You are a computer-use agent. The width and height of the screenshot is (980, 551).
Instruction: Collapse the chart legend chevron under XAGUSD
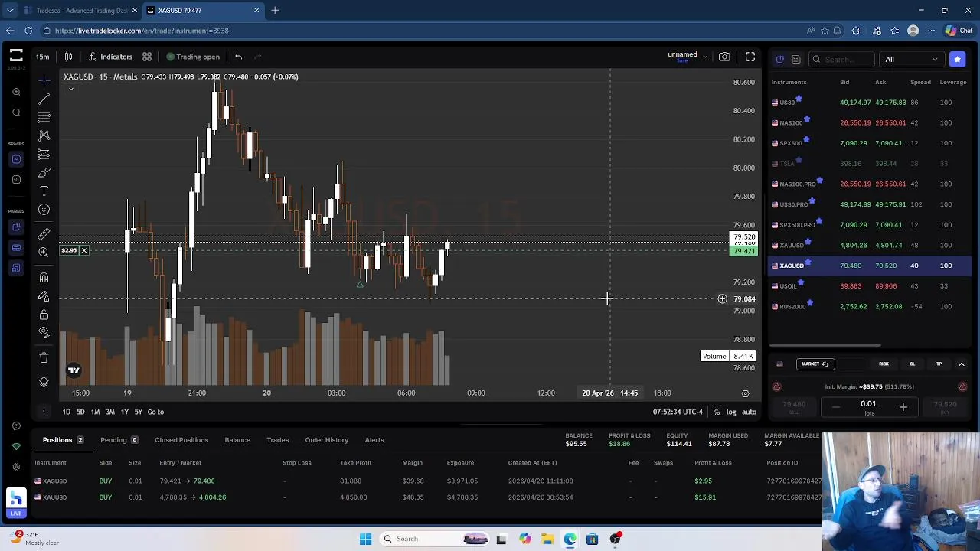(x=70, y=90)
